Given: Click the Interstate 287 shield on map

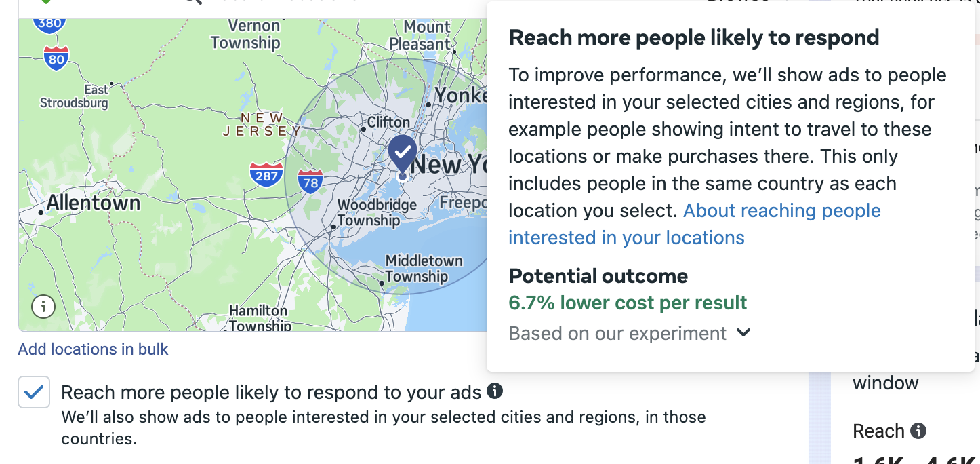Looking at the screenshot, I should point(266,175).
